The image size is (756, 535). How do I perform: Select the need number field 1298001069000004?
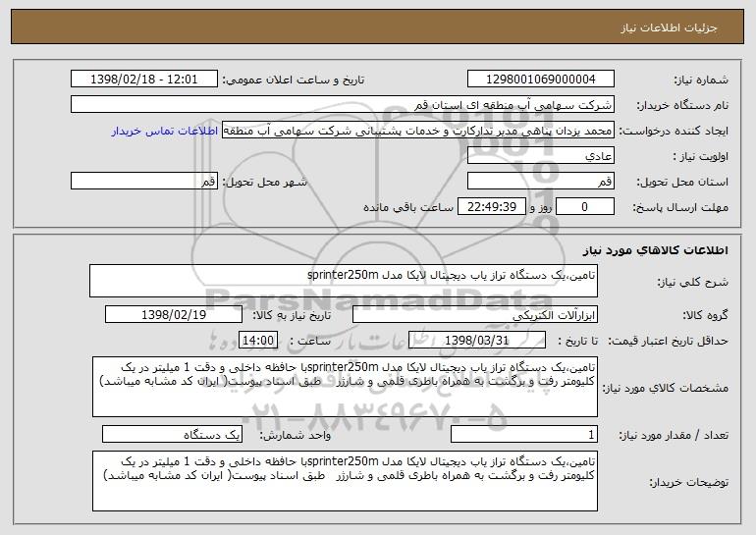(540, 80)
